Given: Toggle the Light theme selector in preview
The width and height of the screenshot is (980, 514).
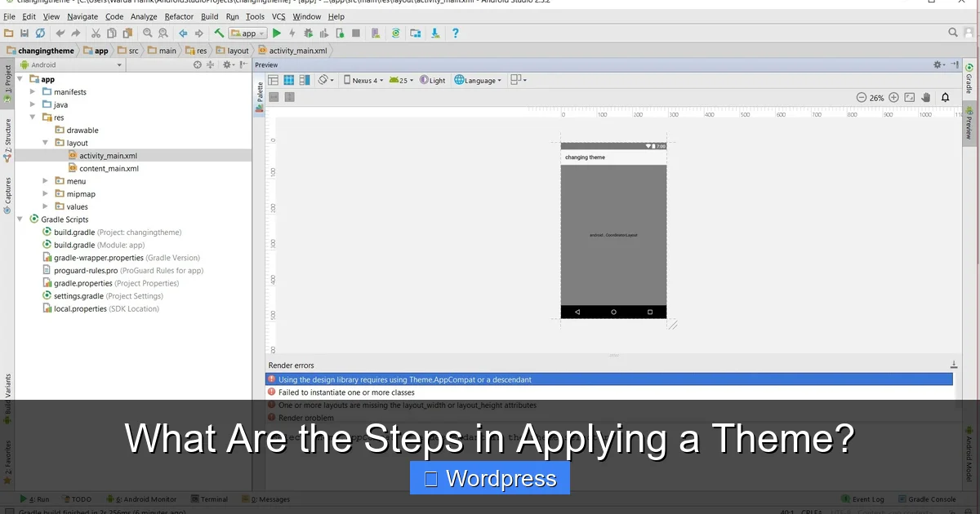Looking at the screenshot, I should 434,79.
